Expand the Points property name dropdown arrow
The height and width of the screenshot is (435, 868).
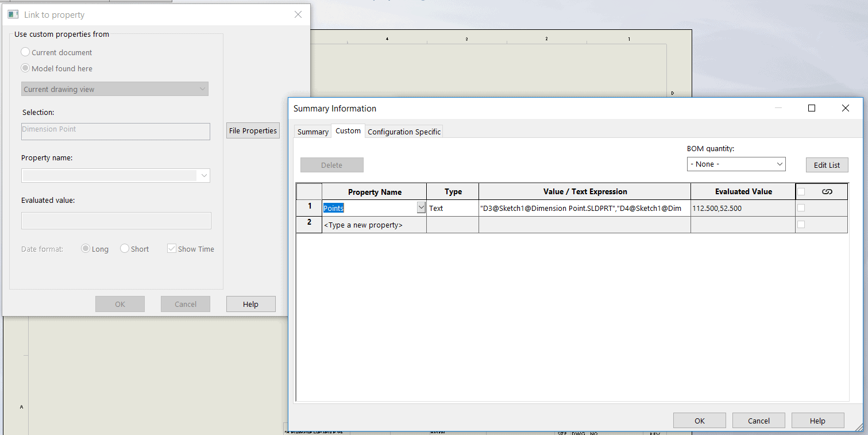pos(421,208)
